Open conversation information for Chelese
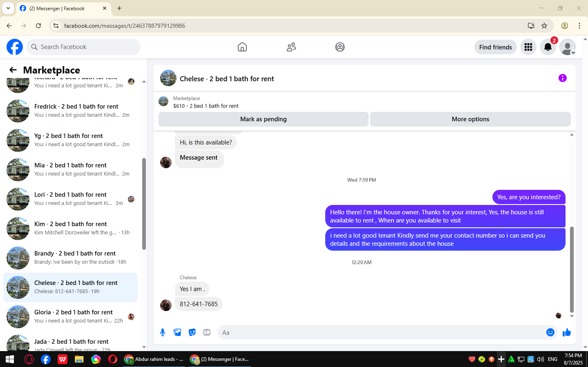Screen dimensions: 588x367 (563, 78)
